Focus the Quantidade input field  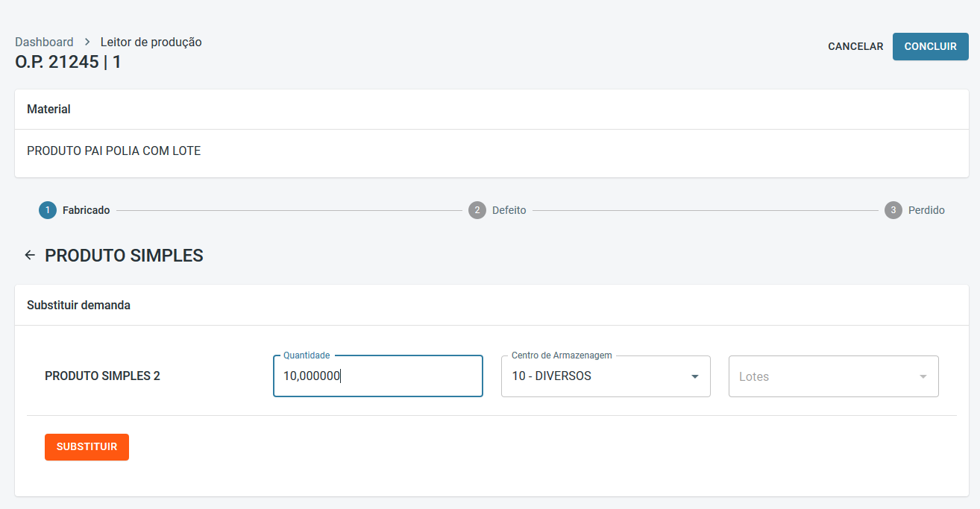click(x=378, y=376)
